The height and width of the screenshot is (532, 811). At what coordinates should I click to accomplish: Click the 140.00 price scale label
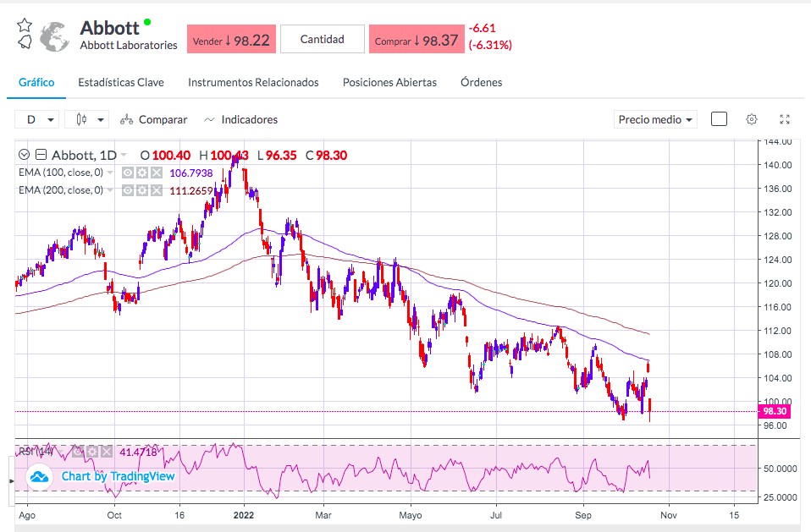click(777, 165)
